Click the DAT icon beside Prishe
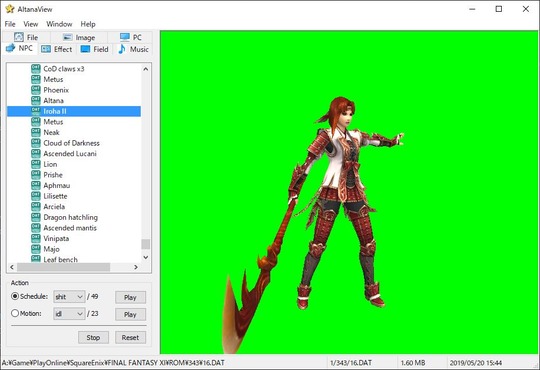 (36, 175)
